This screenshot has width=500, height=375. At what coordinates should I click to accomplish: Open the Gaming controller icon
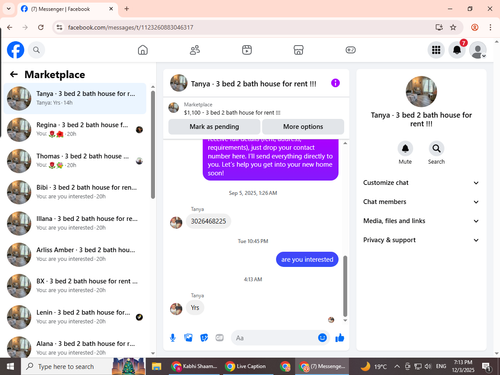350,50
